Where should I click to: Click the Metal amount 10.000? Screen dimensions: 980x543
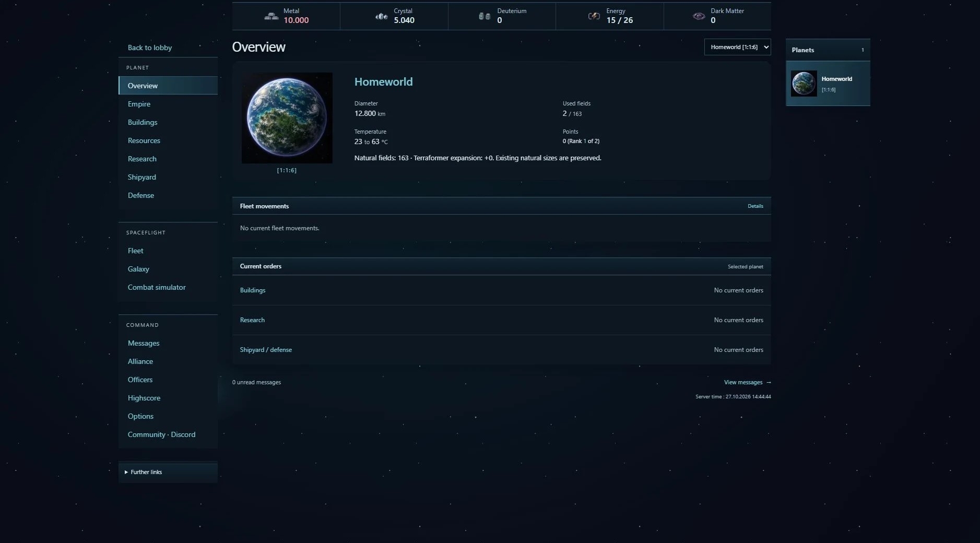[296, 20]
